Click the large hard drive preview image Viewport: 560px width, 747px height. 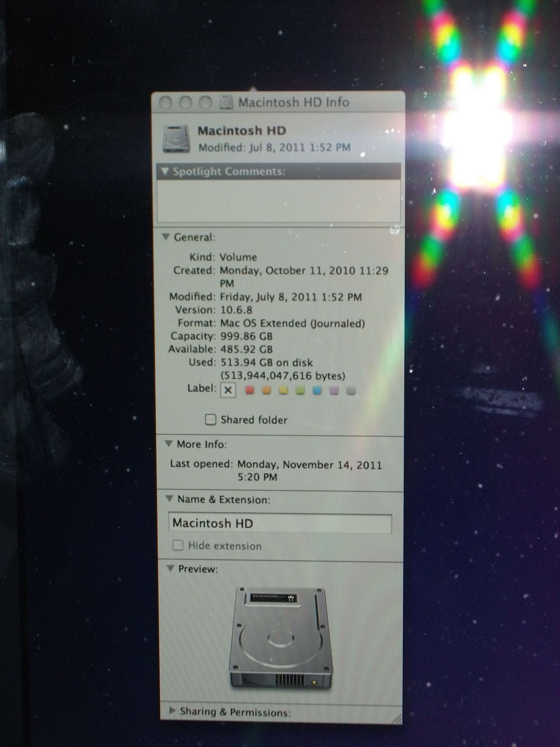(281, 639)
